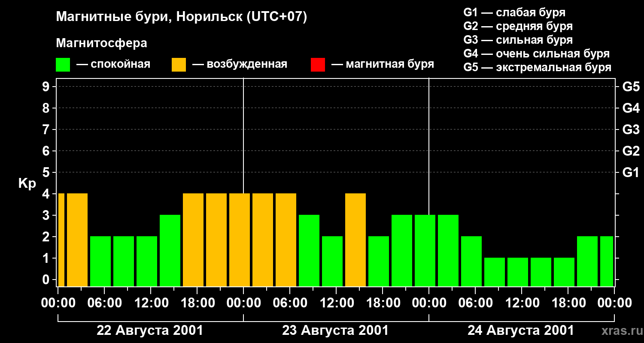Image resolution: width=644 pixels, height=343 pixels.
Task: Click the 18:00 time label of 23 Августа
Action: click(383, 303)
